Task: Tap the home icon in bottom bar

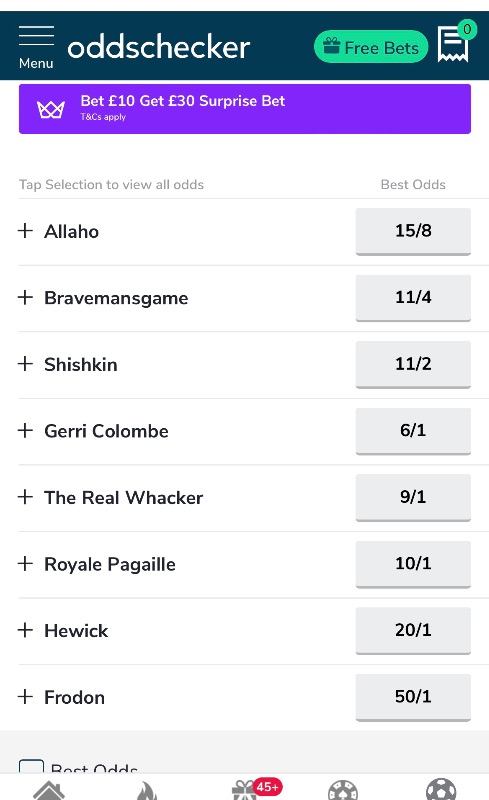Action: pyautogui.click(x=48, y=790)
